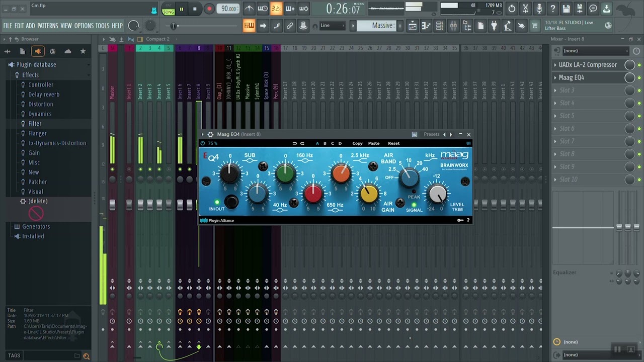The height and width of the screenshot is (362, 644).
Task: Stop playback with the stop button
Action: tap(195, 9)
